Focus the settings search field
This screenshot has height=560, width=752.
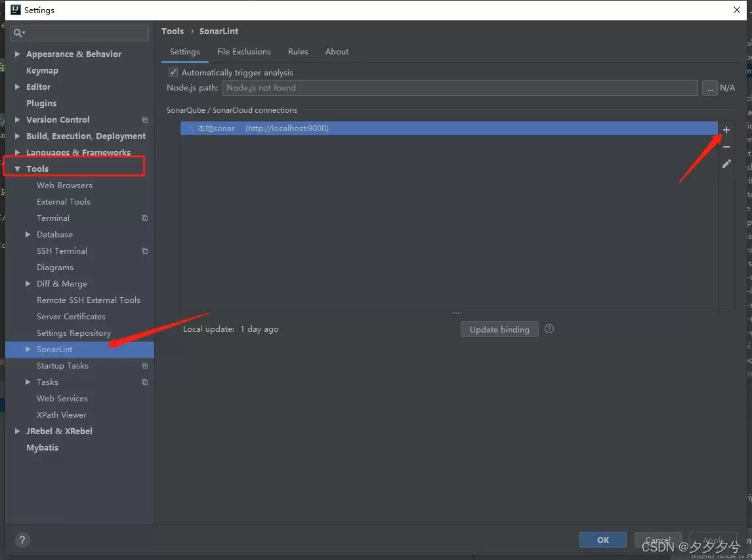[79, 33]
